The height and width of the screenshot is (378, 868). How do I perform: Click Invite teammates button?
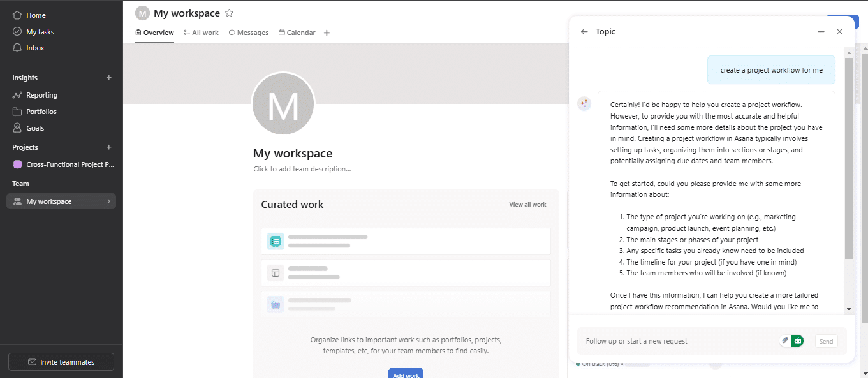click(61, 362)
